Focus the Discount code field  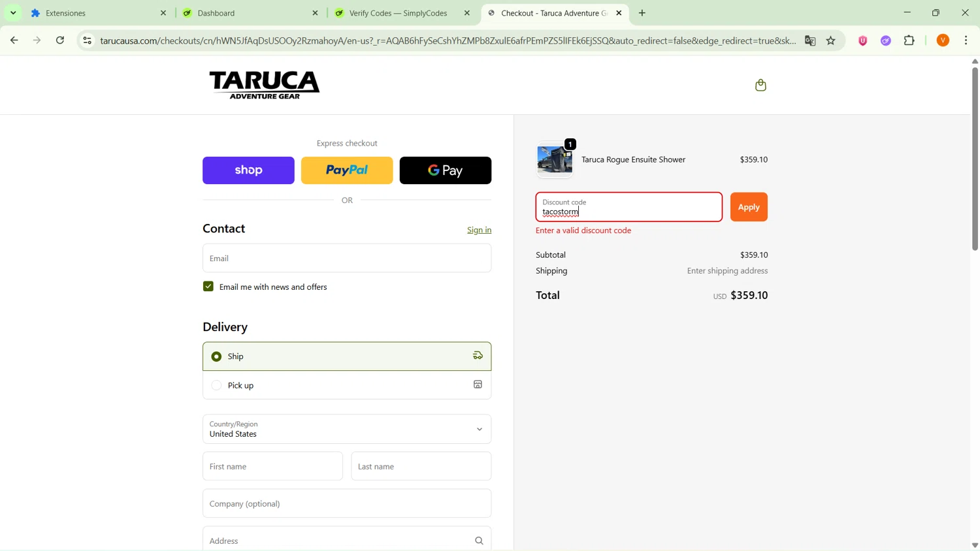629,207
